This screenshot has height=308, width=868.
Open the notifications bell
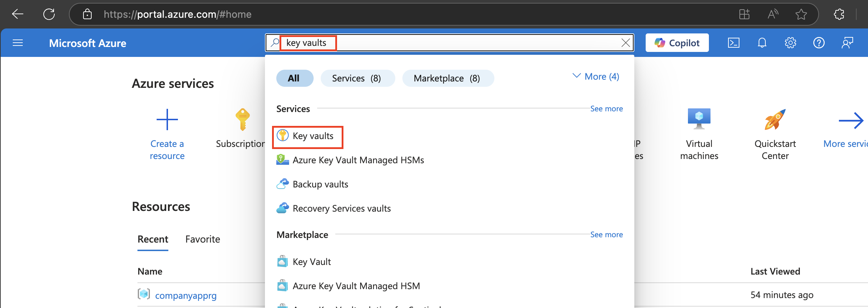click(x=762, y=43)
